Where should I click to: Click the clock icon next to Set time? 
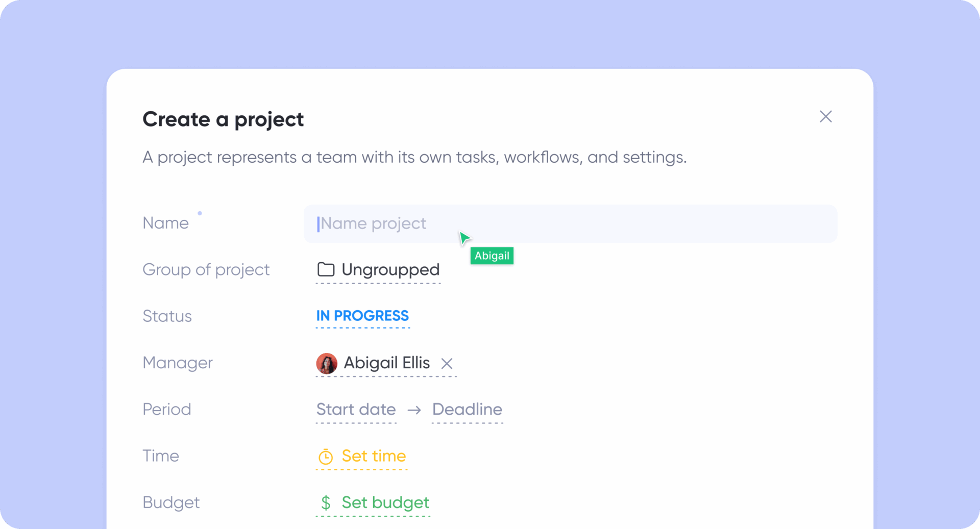[326, 457]
